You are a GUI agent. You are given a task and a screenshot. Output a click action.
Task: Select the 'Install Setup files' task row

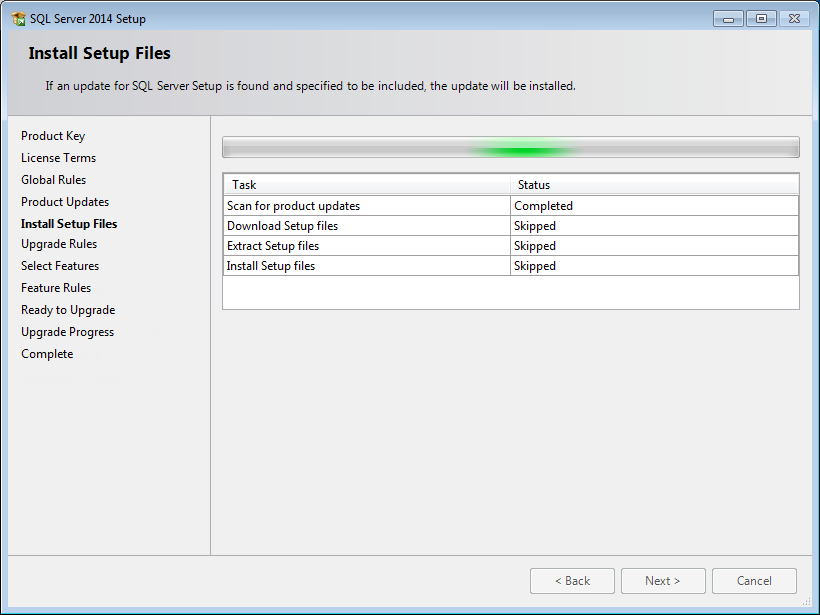510,266
